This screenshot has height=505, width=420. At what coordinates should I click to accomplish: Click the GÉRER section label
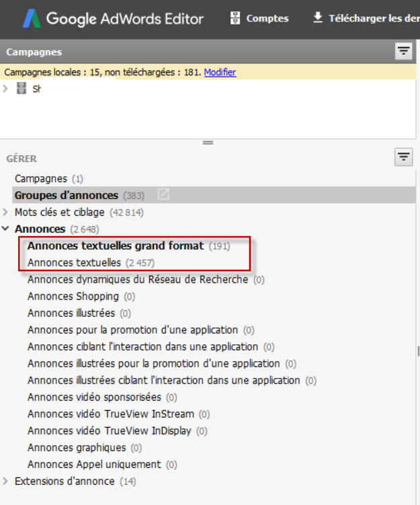(22, 159)
